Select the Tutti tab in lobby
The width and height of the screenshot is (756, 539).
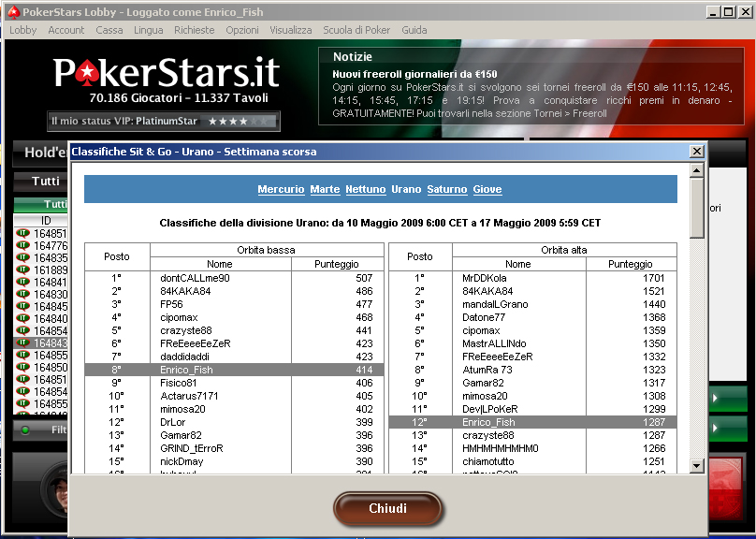coord(45,182)
